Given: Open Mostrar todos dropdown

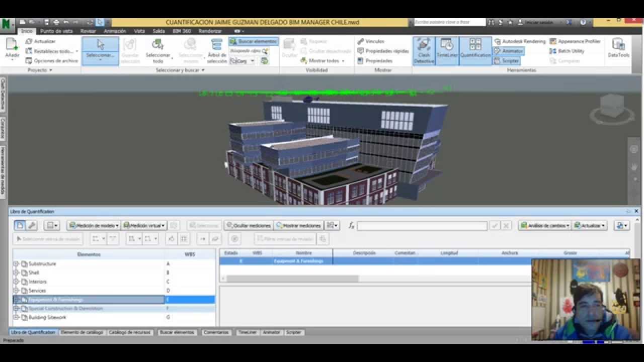Looking at the screenshot, I should point(323,61).
